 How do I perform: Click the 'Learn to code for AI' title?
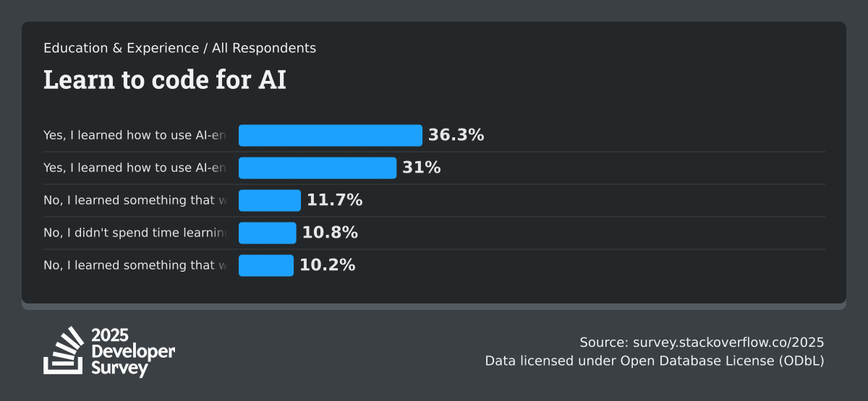coord(165,80)
